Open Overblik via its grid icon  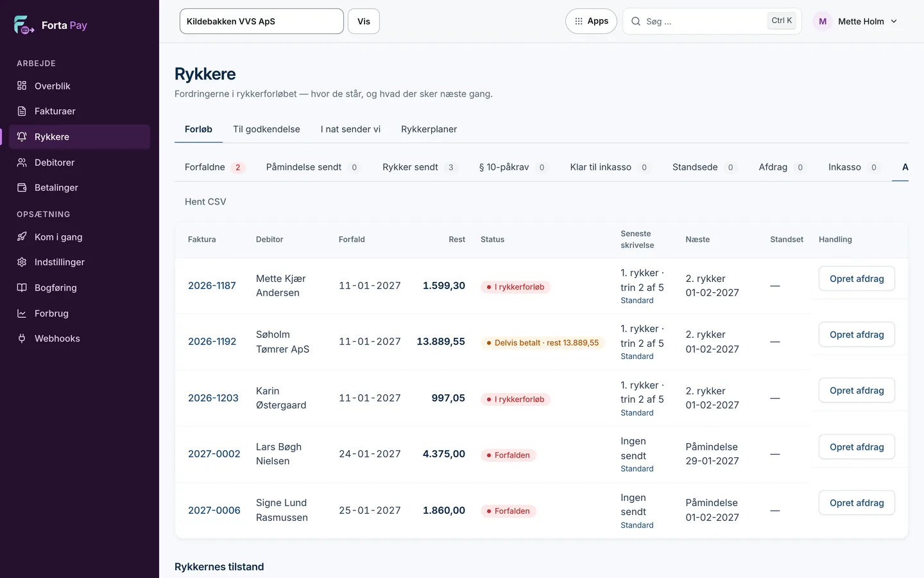22,85
